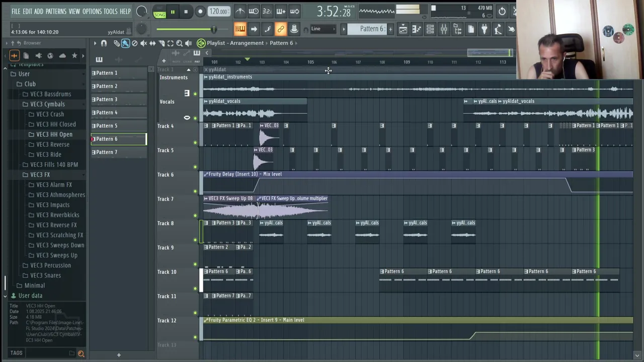Select Pattern 3 in pattern list
The image size is (644, 362).
click(119, 100)
